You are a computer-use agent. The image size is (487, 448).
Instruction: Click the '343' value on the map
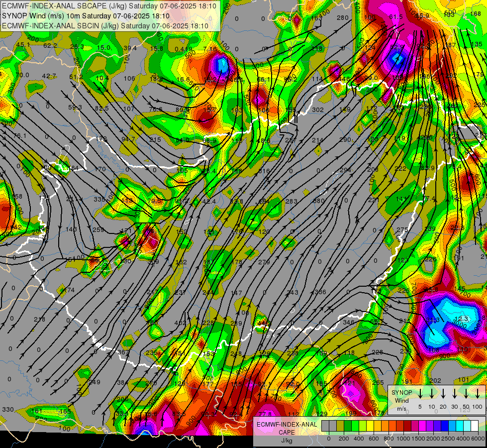(x=292, y=292)
